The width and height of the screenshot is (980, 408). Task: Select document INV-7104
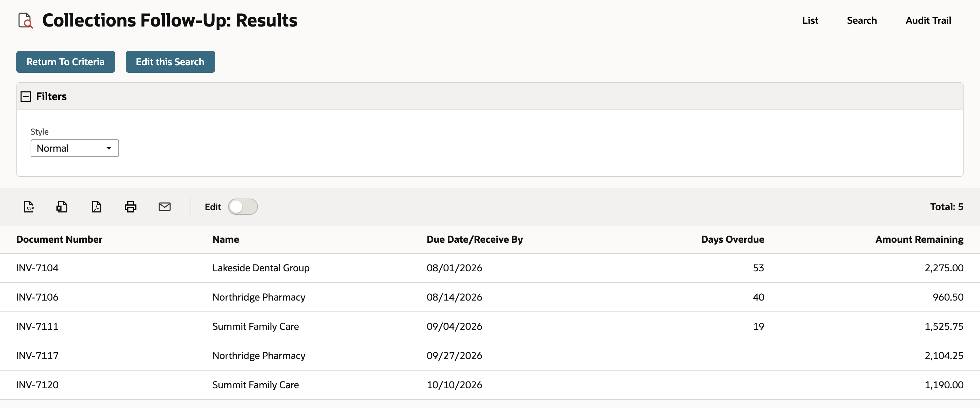click(37, 268)
